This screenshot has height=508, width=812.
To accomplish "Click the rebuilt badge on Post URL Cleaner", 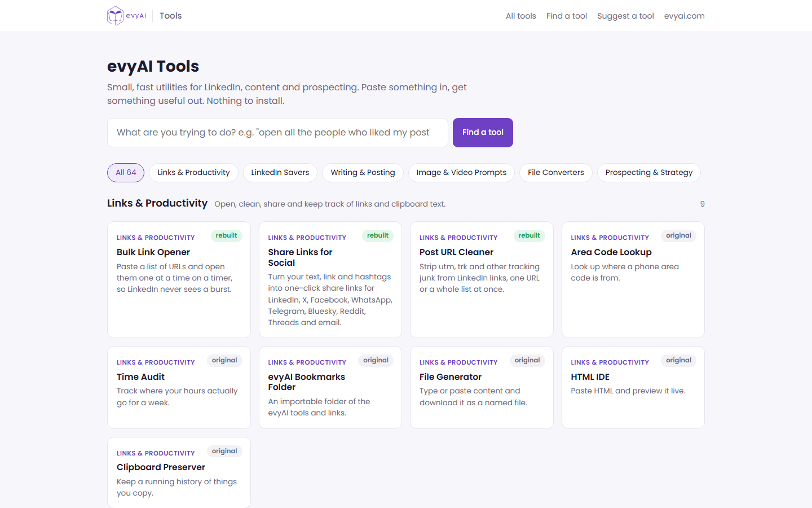I will 529,236.
